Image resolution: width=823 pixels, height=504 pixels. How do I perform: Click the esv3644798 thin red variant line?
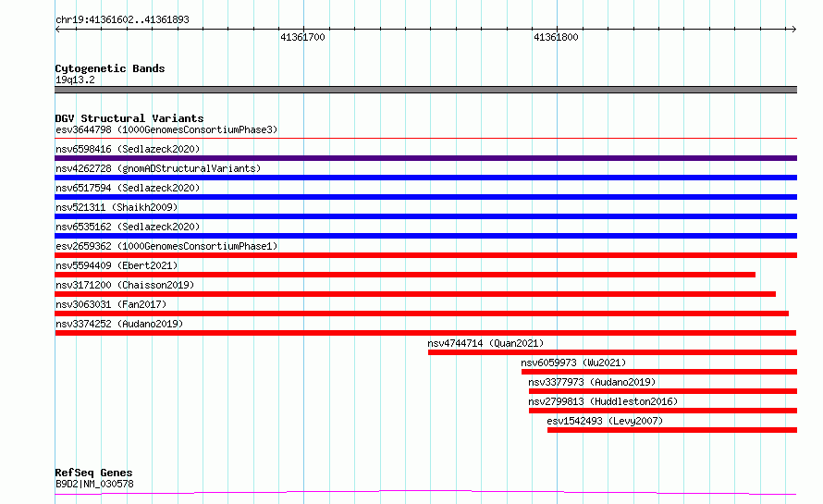(x=425, y=139)
